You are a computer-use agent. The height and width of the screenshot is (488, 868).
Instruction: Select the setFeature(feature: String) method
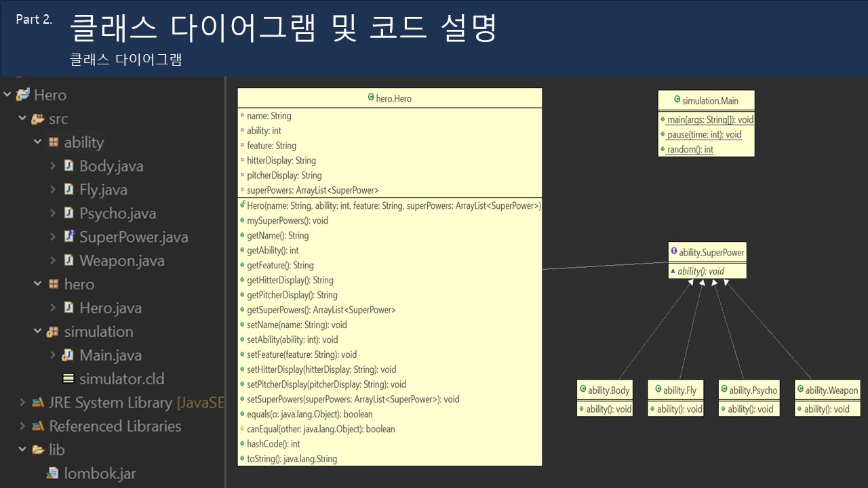(x=302, y=354)
